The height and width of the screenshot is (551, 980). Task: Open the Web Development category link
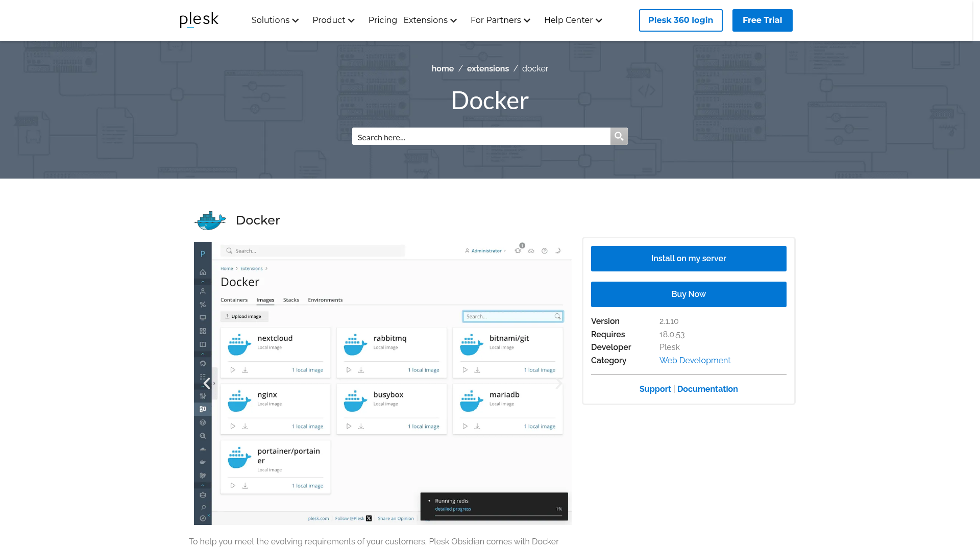(694, 360)
